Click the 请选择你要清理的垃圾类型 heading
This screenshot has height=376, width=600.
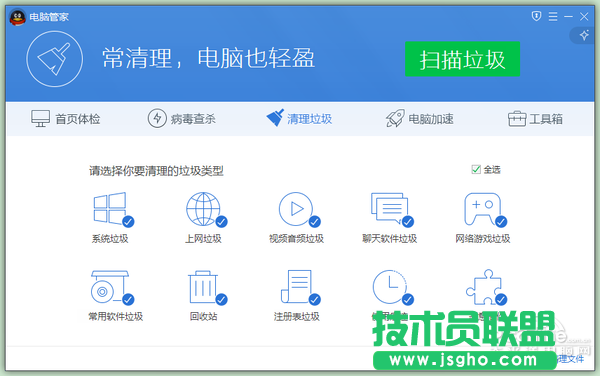(x=156, y=171)
